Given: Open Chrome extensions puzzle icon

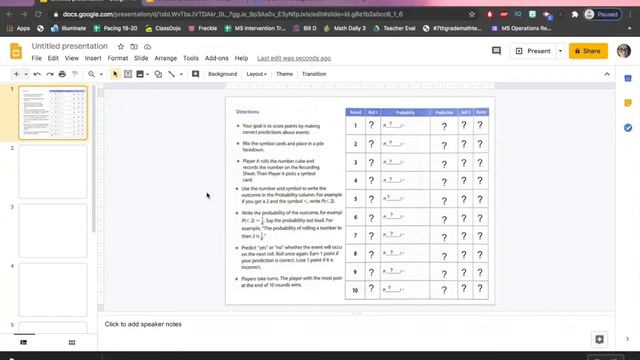Looking at the screenshot, I should (x=575, y=14).
